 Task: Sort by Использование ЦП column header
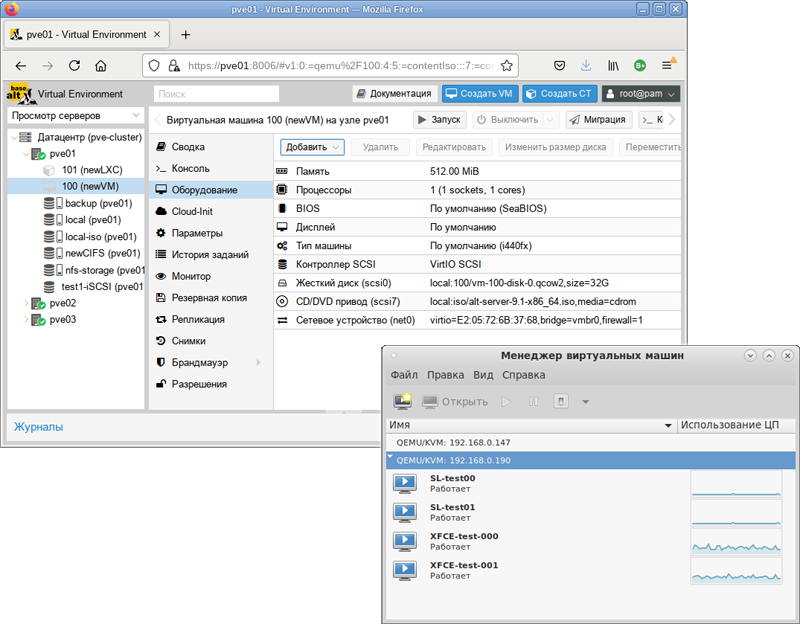[x=735, y=425]
